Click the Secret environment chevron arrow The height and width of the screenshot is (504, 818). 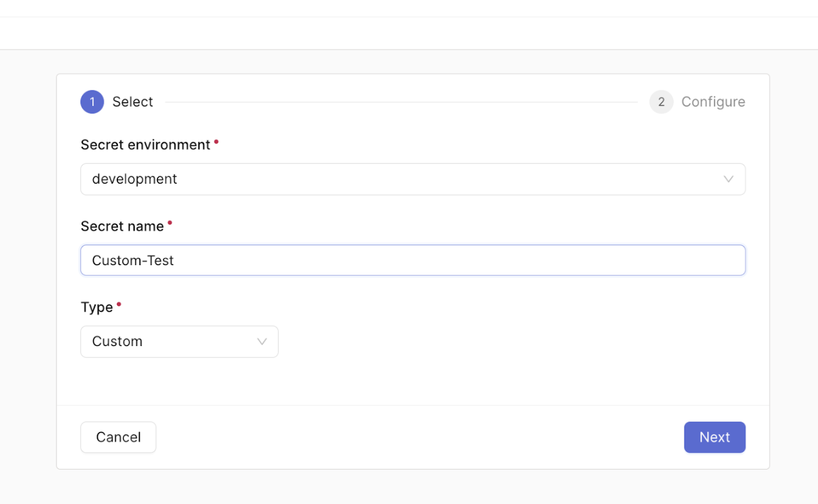click(x=728, y=179)
